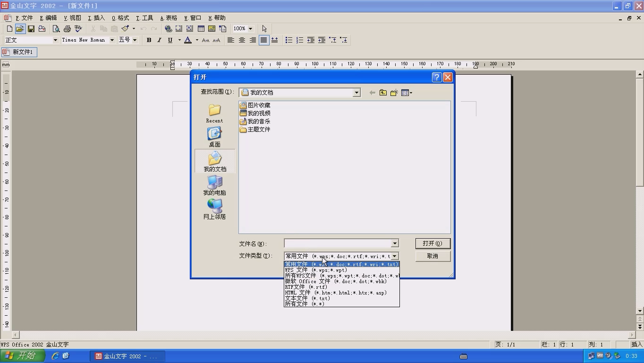The image size is (644, 363).
Task: Click the 取消 button
Action: tap(432, 256)
